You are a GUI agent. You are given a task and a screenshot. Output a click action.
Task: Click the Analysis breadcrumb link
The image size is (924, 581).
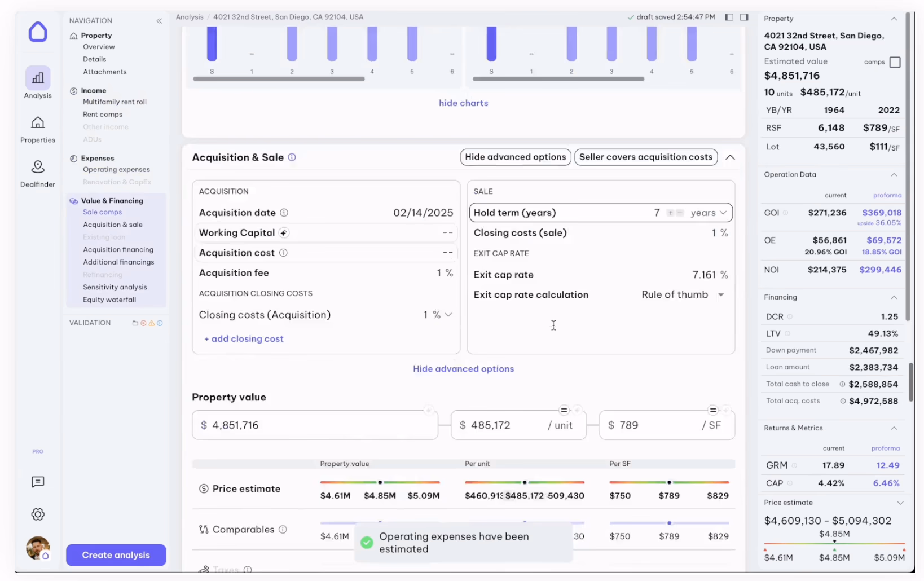(x=190, y=17)
